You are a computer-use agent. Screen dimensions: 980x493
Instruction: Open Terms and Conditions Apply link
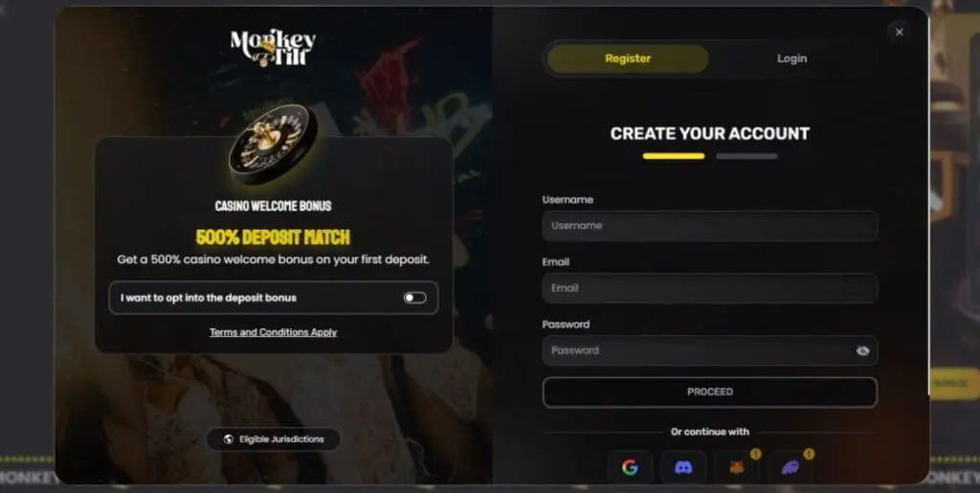(x=273, y=332)
